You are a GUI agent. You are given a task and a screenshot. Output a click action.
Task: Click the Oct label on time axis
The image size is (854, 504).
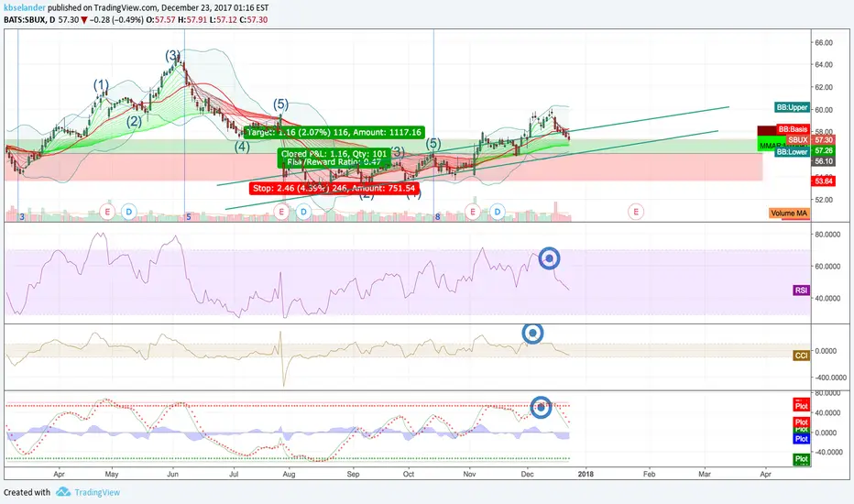[x=409, y=474]
